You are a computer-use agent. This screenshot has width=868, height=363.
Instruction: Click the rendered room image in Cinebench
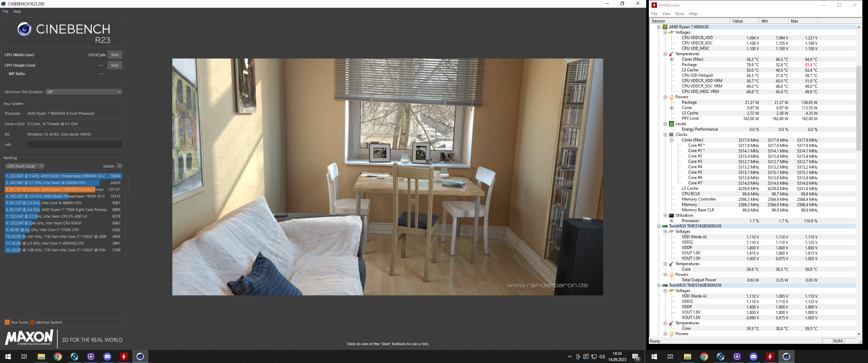pyautogui.click(x=387, y=177)
